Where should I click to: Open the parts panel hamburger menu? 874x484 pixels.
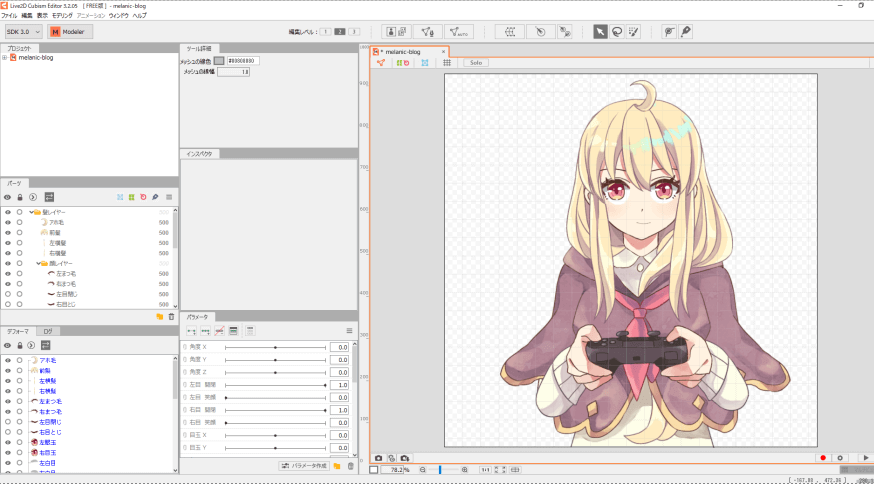coord(169,197)
